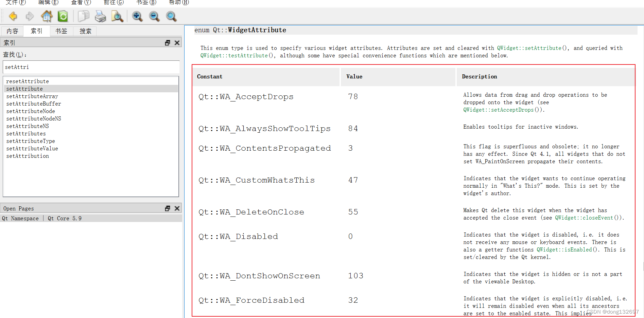
Task: Switch to the 索引 tab
Action: coord(37,31)
